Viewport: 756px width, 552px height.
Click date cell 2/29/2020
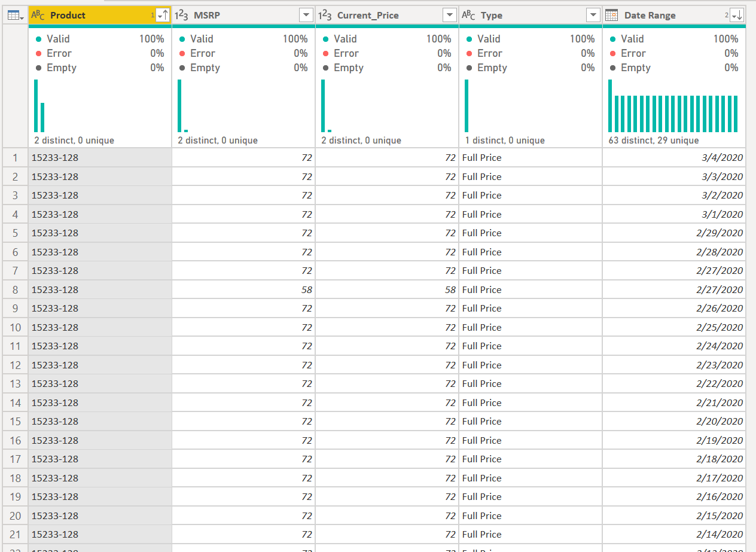click(x=674, y=233)
